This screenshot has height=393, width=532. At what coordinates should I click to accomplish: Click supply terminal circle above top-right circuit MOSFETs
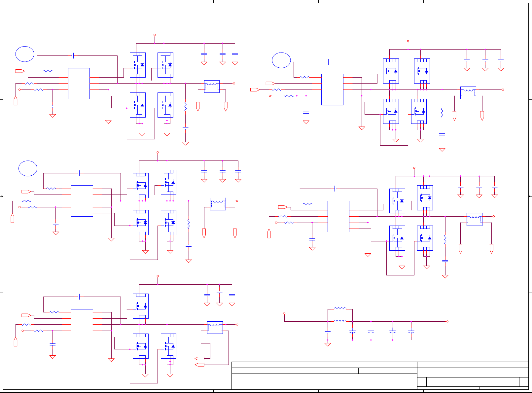click(x=408, y=41)
